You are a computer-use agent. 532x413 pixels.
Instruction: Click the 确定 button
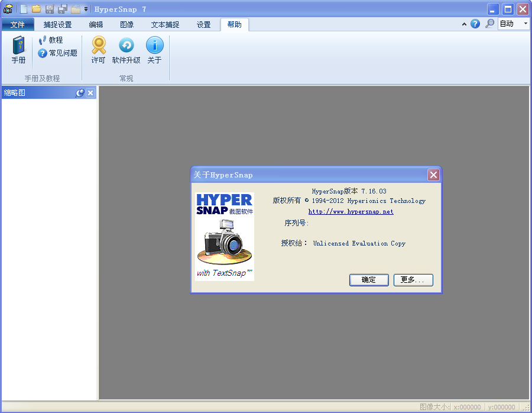[369, 280]
